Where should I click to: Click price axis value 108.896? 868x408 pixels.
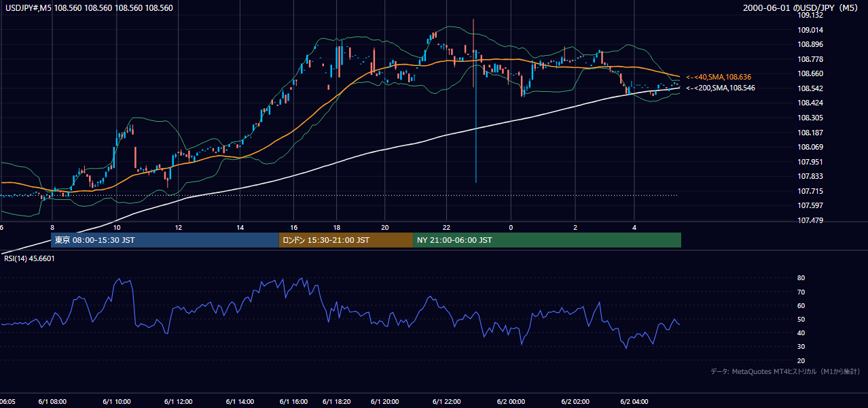(x=810, y=44)
